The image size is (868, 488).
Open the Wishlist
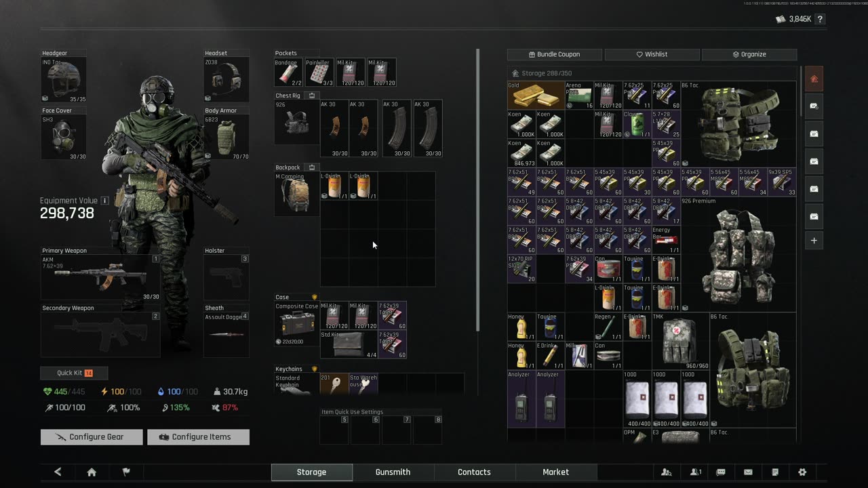coord(652,54)
